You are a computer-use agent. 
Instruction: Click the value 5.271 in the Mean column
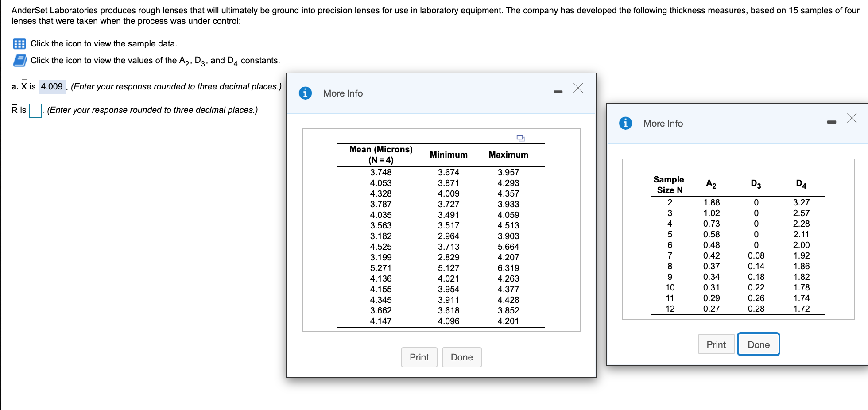click(x=382, y=267)
